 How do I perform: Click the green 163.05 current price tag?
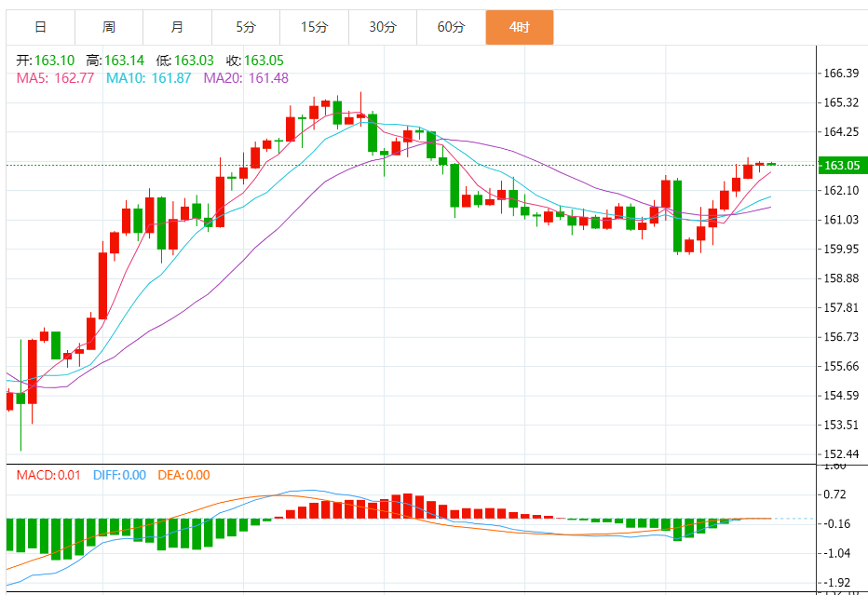tap(843, 166)
